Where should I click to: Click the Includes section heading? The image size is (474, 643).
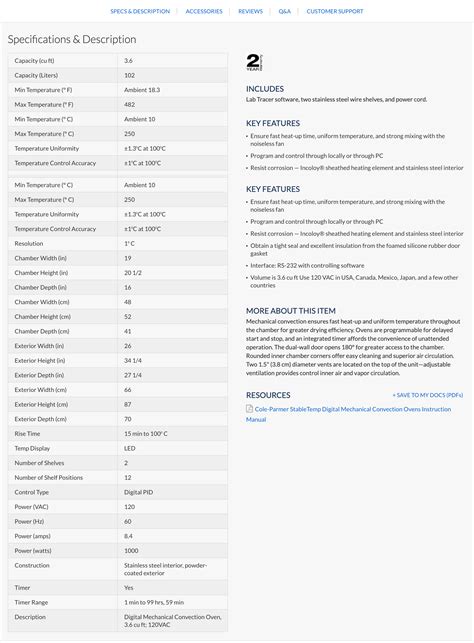[265, 89]
